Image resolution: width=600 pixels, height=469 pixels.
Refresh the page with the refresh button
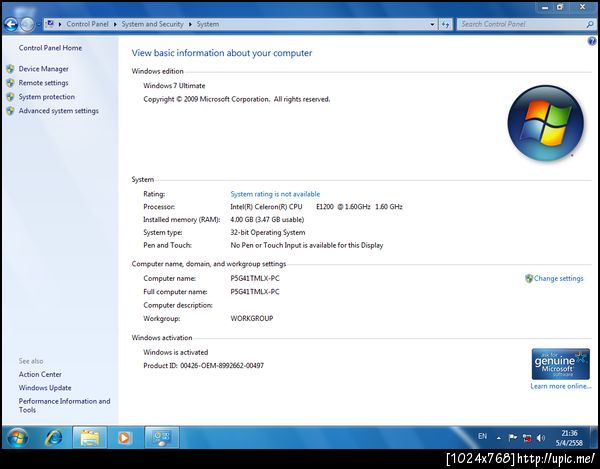point(445,24)
